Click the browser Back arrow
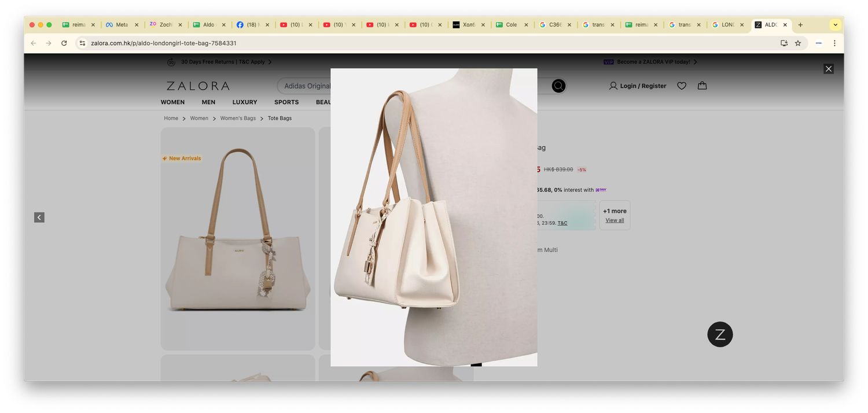 point(34,43)
